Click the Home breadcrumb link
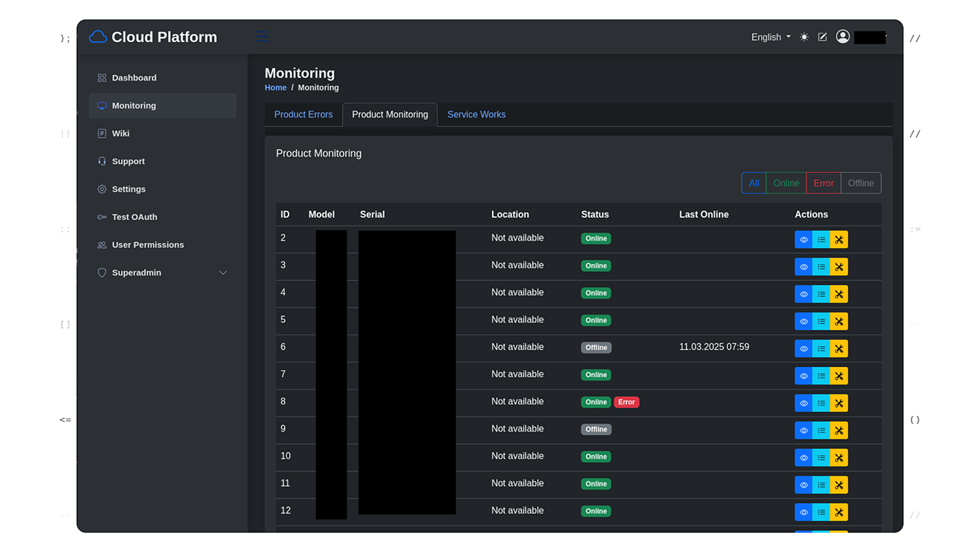 click(x=275, y=88)
